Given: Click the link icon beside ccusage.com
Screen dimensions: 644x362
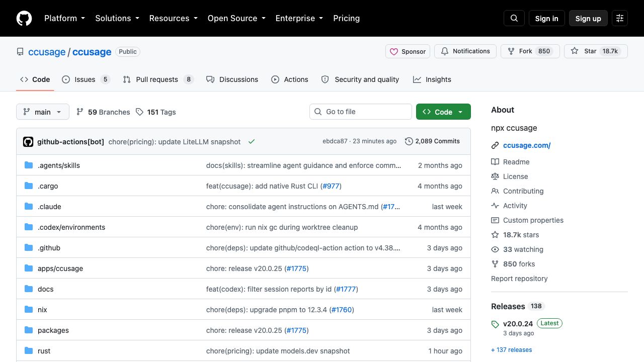Looking at the screenshot, I should (x=495, y=145).
